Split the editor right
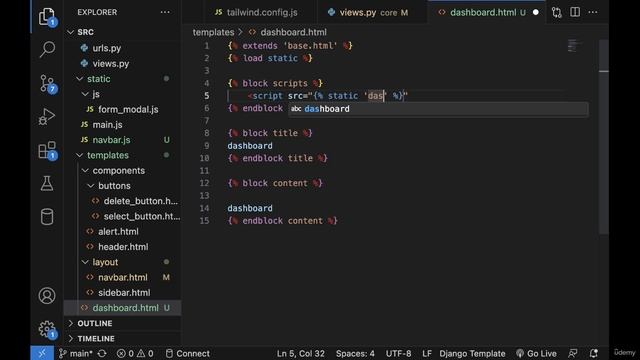Image resolution: width=640 pixels, height=360 pixels. (575, 12)
